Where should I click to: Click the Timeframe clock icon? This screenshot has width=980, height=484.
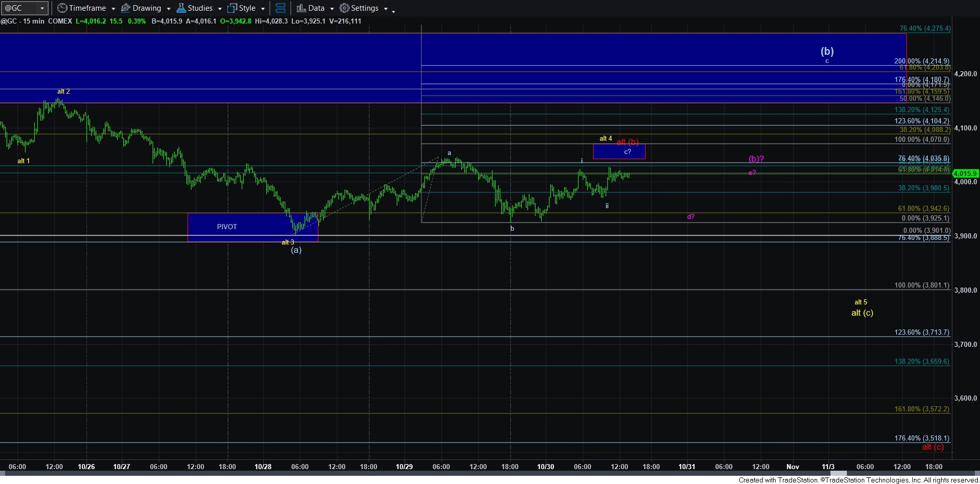point(62,8)
